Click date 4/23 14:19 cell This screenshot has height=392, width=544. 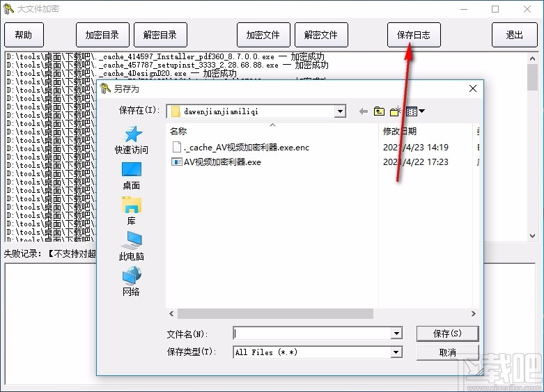416,148
